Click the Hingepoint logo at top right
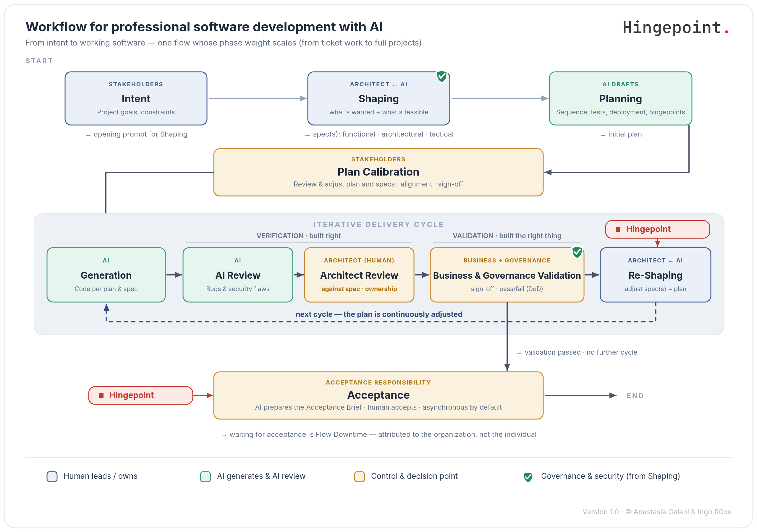This screenshot has height=532, width=757. (676, 28)
